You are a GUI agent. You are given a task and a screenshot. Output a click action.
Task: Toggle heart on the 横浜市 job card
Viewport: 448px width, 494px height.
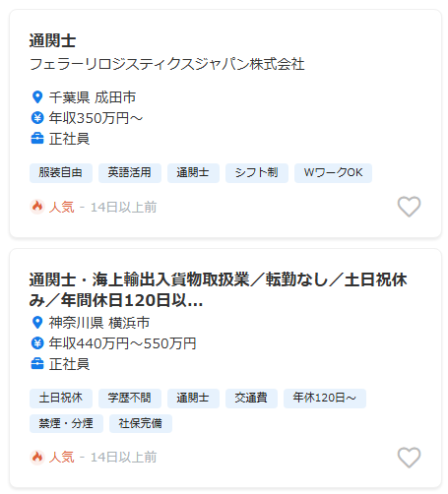pyautogui.click(x=409, y=458)
